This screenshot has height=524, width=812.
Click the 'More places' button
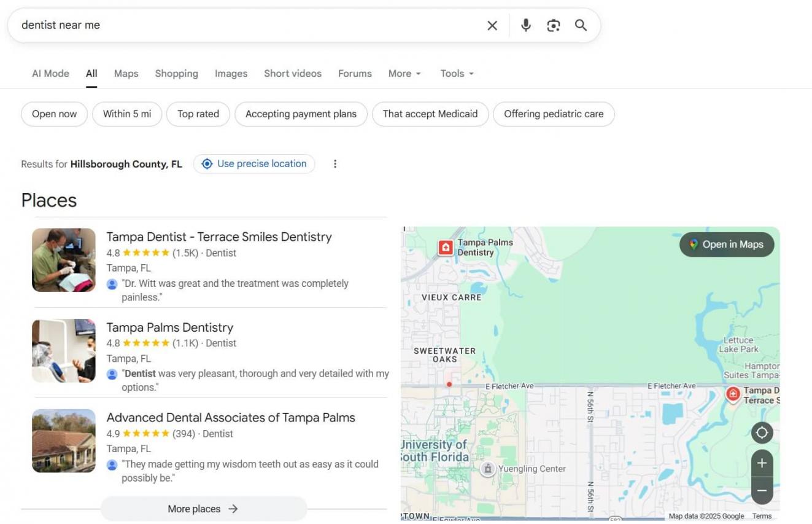pyautogui.click(x=203, y=509)
